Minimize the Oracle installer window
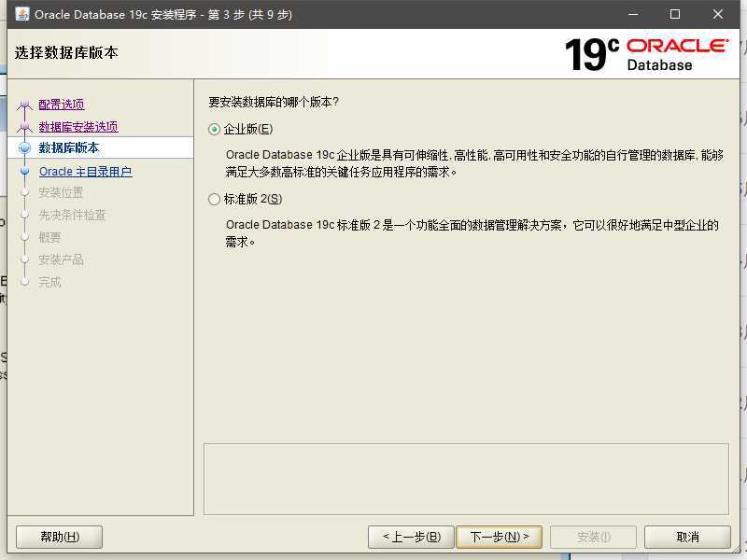Image resolution: width=747 pixels, height=560 pixels. (x=633, y=14)
